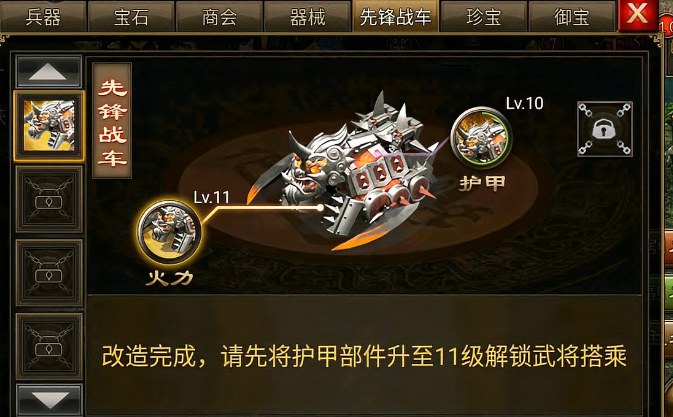
Task: Switch to the 商会 tab
Action: pos(219,16)
